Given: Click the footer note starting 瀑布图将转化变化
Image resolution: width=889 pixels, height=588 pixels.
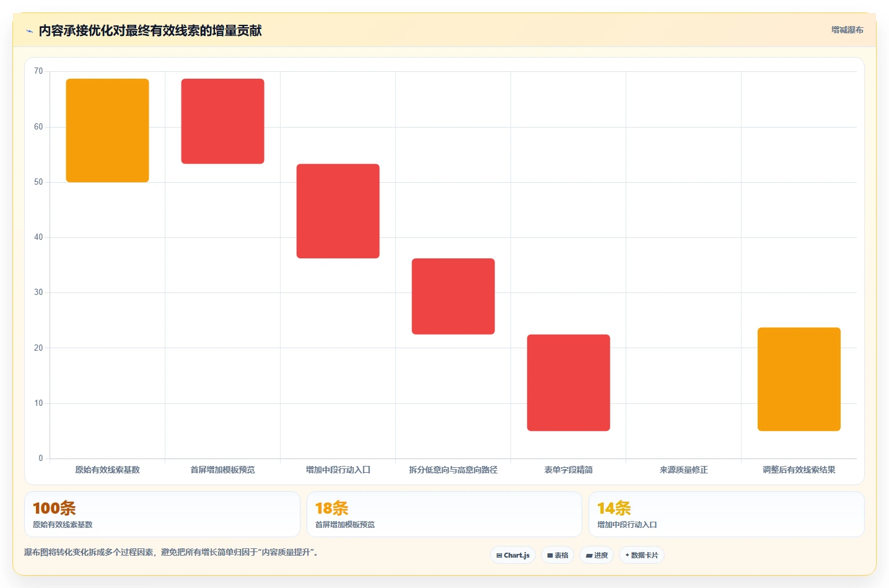Looking at the screenshot, I should [x=173, y=552].
